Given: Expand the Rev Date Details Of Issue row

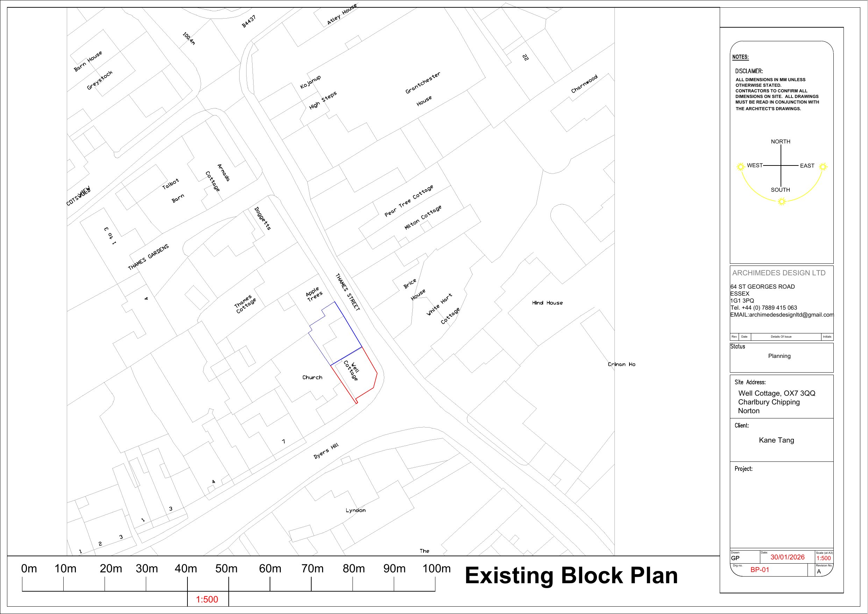Looking at the screenshot, I should tap(781, 337).
